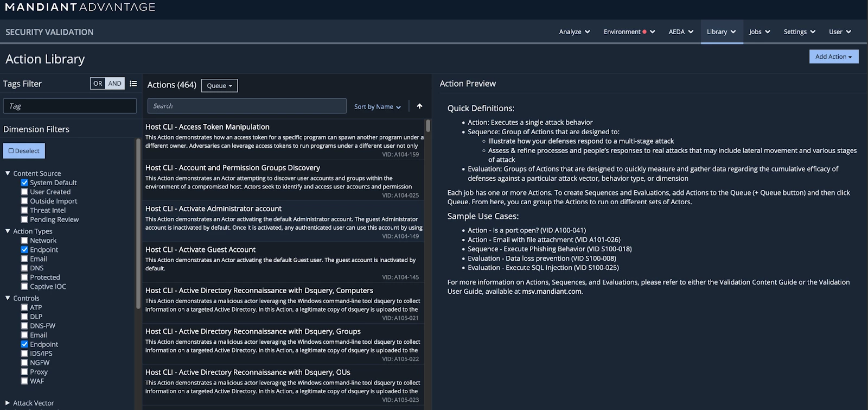The height and width of the screenshot is (410, 868).
Task: Open the Library menu
Action: tap(722, 32)
